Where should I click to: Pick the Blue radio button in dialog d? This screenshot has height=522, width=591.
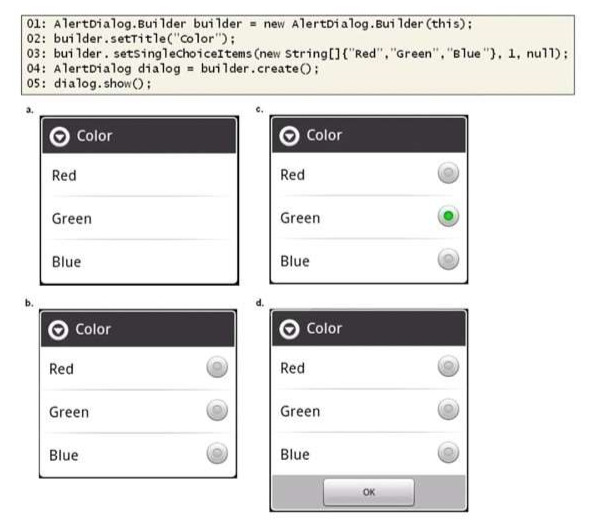pos(448,453)
